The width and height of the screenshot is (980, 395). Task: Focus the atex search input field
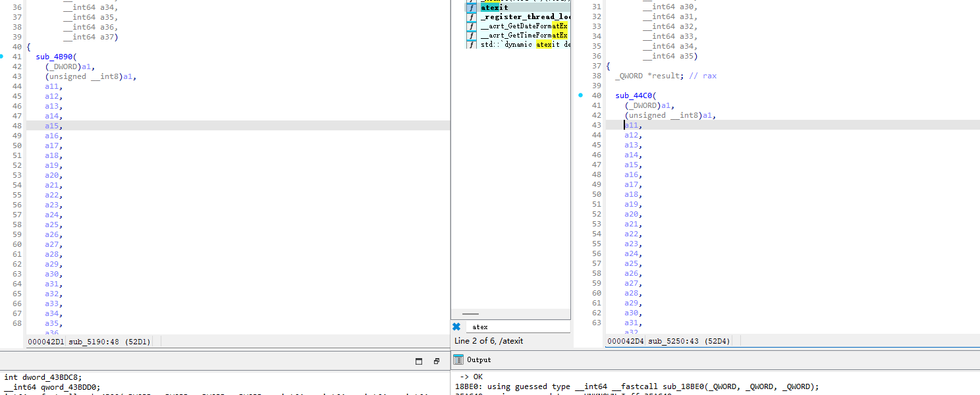(518, 327)
